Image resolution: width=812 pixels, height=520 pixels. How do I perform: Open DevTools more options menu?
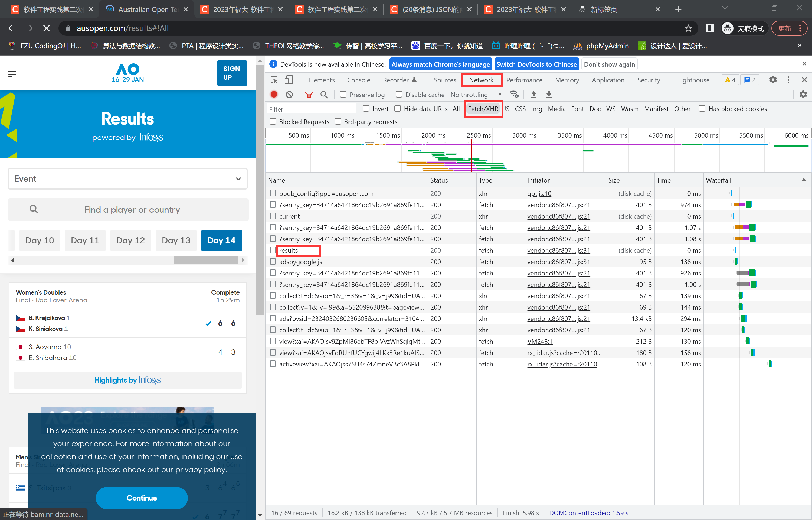coord(788,80)
